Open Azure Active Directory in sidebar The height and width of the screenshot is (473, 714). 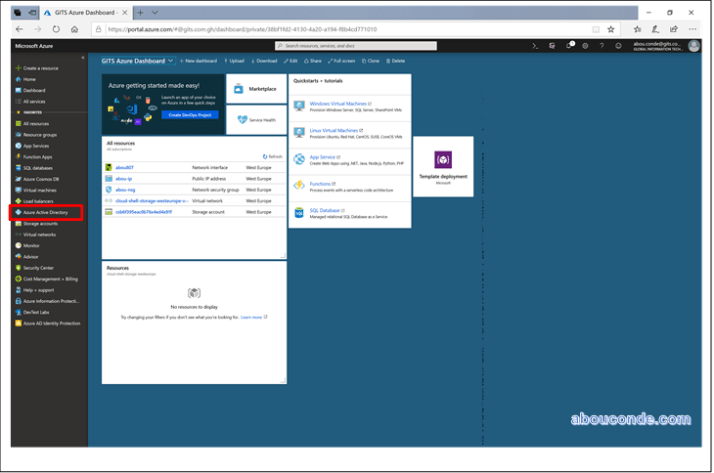point(46,213)
